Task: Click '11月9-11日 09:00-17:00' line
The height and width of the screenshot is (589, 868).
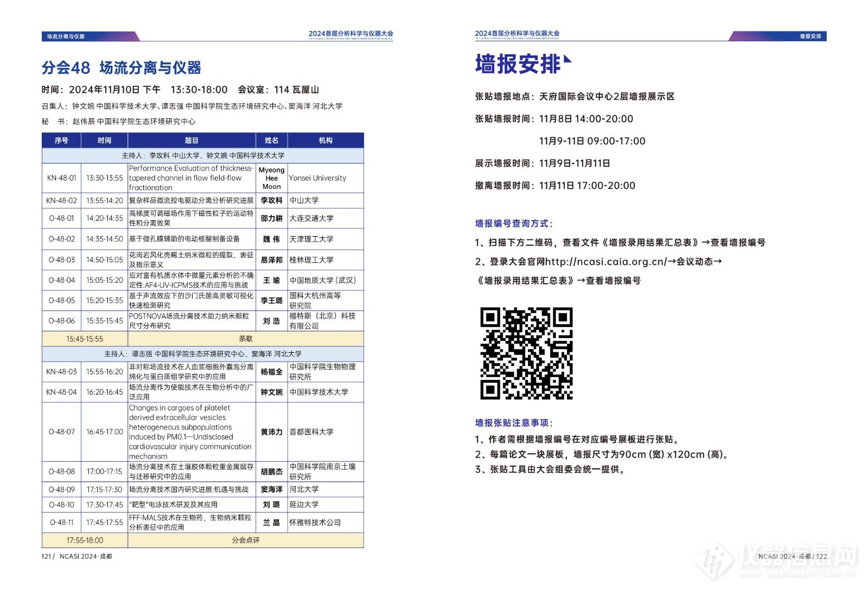Action: tap(592, 141)
